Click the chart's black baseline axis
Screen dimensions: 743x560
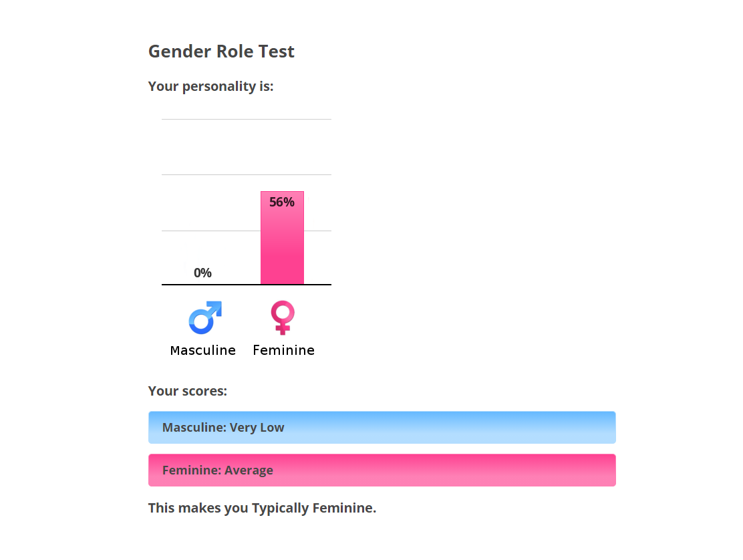tap(247, 284)
